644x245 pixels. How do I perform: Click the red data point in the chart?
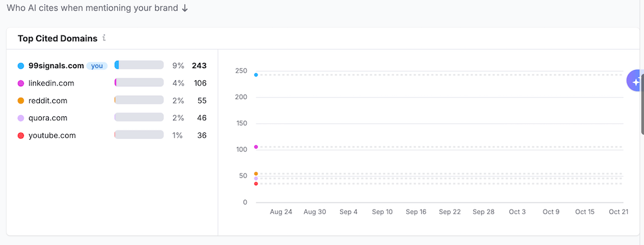pos(256,183)
